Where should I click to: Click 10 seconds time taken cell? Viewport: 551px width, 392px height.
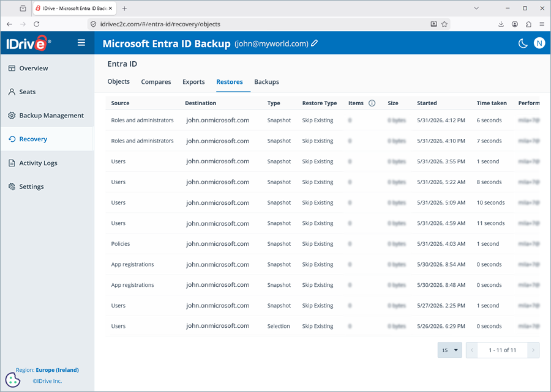490,202
